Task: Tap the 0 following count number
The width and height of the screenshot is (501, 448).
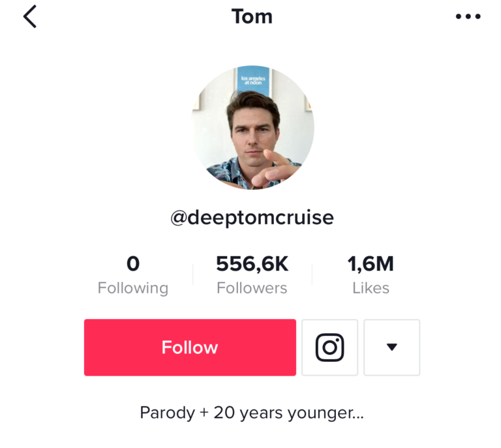Action: tap(133, 264)
